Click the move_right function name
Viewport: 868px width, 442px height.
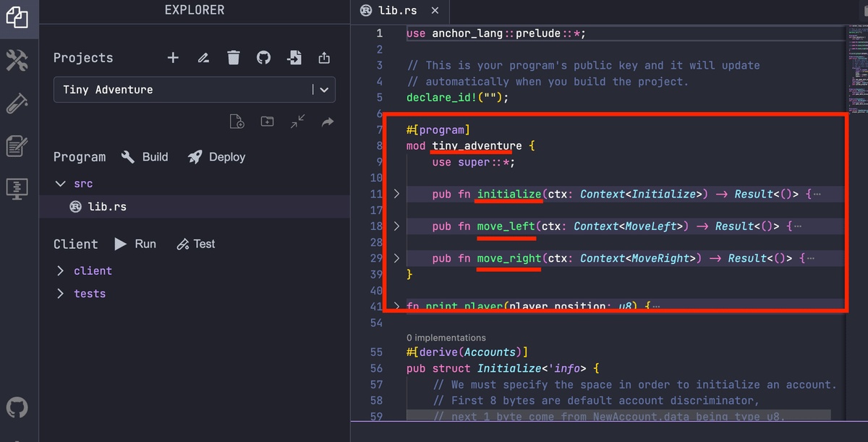(x=509, y=258)
